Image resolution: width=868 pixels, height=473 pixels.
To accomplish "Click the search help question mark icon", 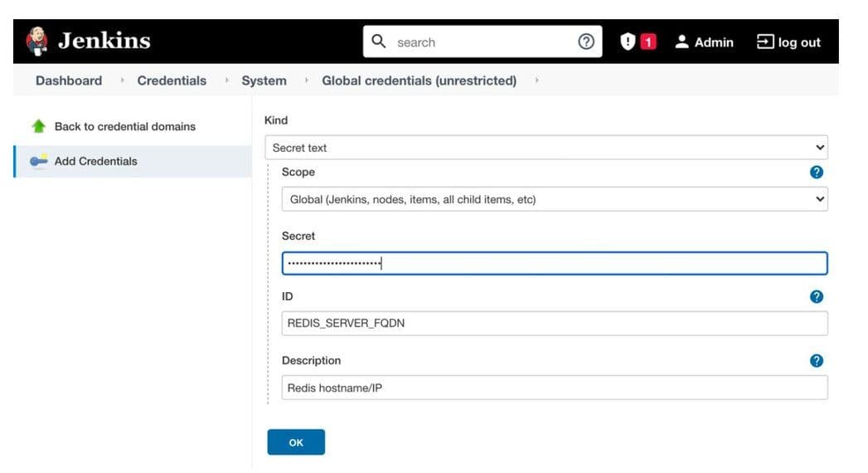I will pos(586,42).
